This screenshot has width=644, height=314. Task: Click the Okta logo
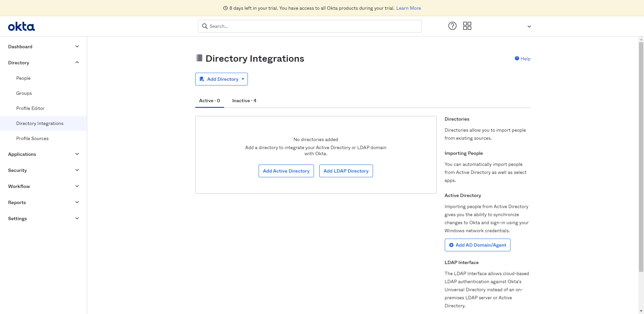(x=21, y=26)
